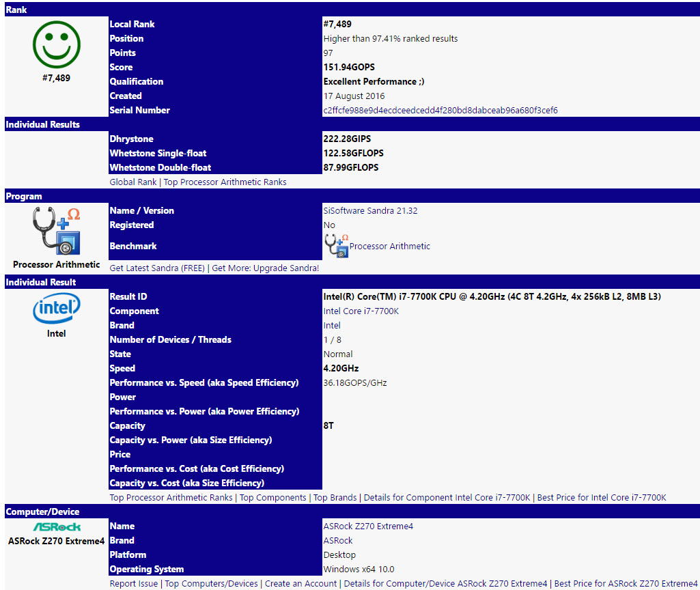Click the Whetstone Double-float value 87.99GFLOPS
This screenshot has width=700, height=590.
click(350, 167)
